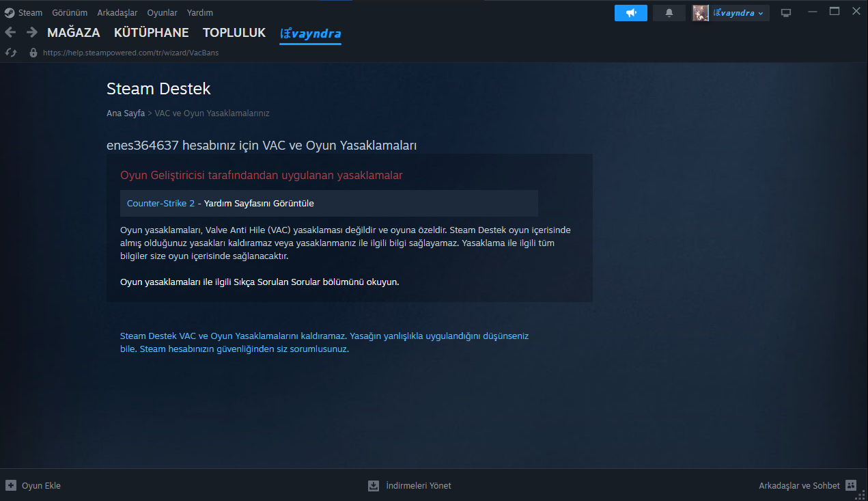
Task: Open İndirmeleri Yönet
Action: pyautogui.click(x=419, y=486)
